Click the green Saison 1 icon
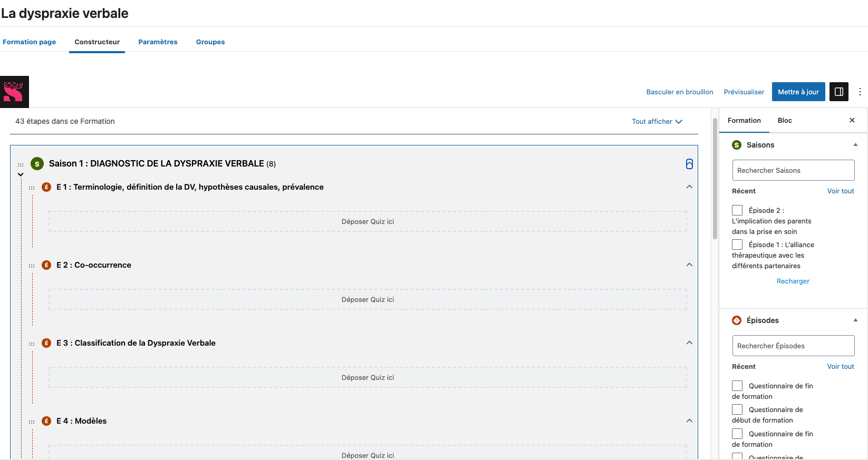The image size is (868, 460). click(x=37, y=164)
